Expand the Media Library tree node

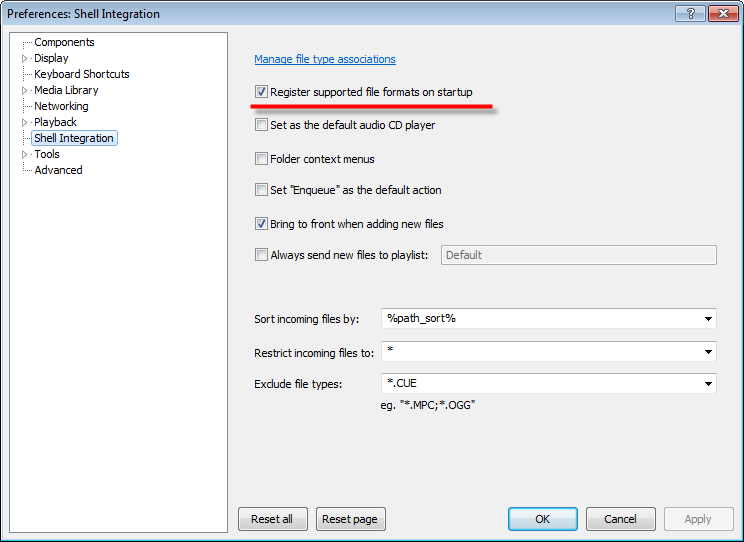click(x=25, y=90)
